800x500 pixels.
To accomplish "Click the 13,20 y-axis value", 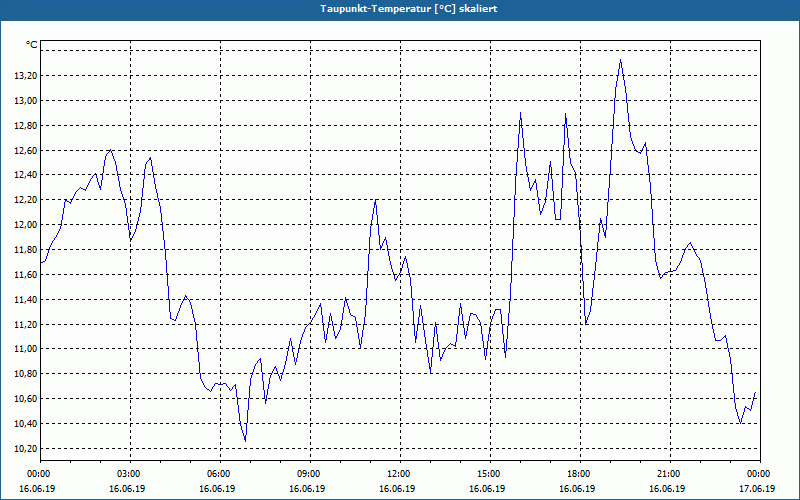I will [26, 76].
